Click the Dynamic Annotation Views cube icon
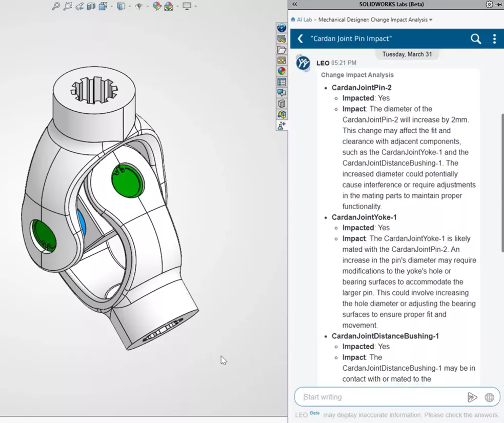The height and width of the screenshot is (423, 504). coord(103,6)
